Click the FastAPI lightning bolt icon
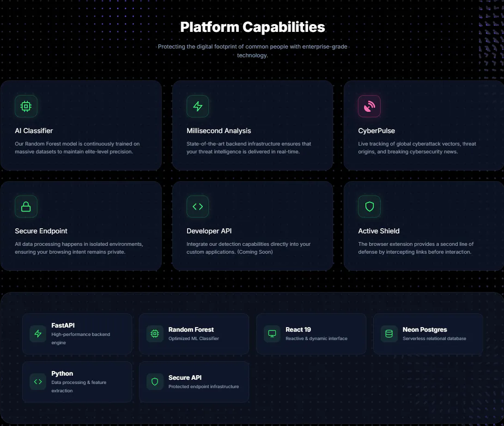Screen dimensions: 504x426 tap(38, 334)
